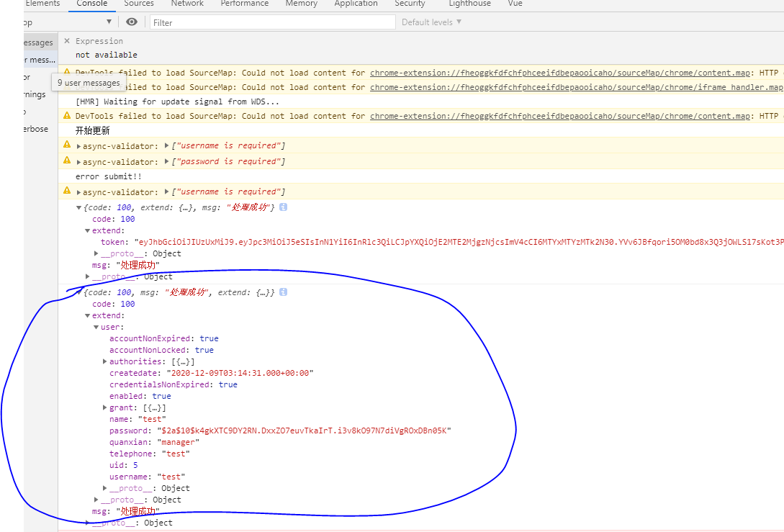Screen dimensions: 784x532
Task: Open the Vue devtools tab
Action: (x=515, y=4)
